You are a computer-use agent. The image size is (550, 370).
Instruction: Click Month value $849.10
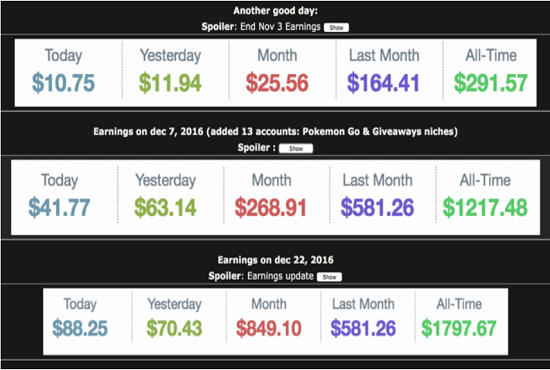[x=269, y=328]
